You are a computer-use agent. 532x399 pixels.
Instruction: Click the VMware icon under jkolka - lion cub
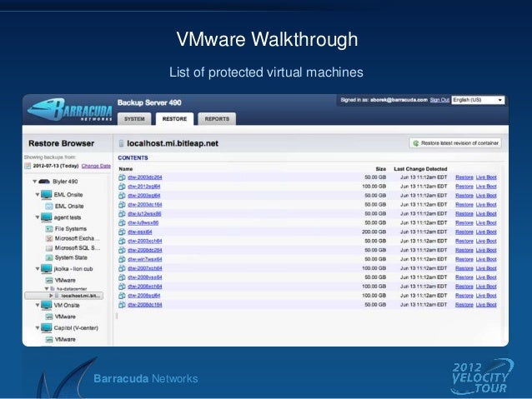(49, 281)
